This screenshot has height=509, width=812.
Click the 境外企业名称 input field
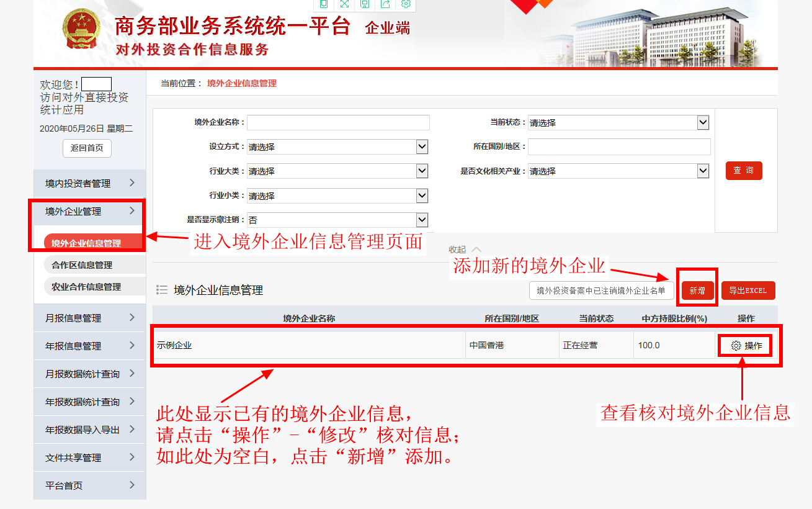(338, 123)
